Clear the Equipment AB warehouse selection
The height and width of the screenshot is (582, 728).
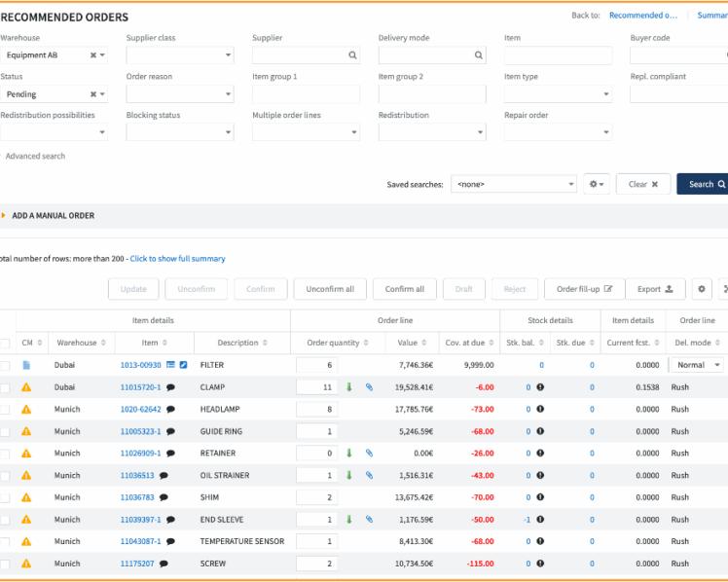point(93,55)
